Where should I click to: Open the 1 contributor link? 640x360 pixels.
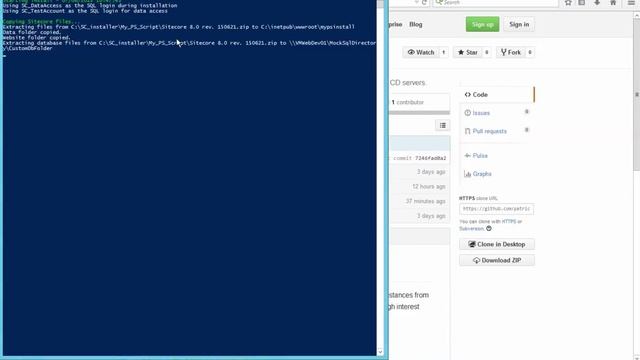coord(407,102)
